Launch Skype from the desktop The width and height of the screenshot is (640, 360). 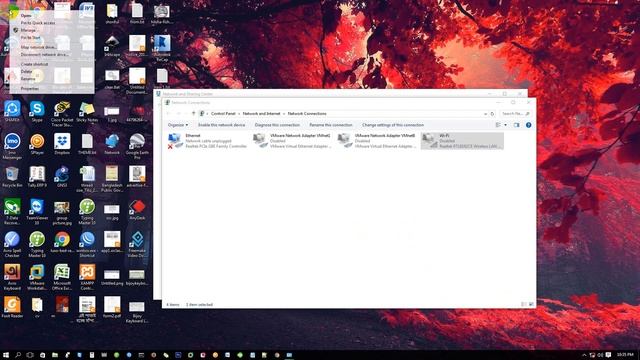point(37,111)
